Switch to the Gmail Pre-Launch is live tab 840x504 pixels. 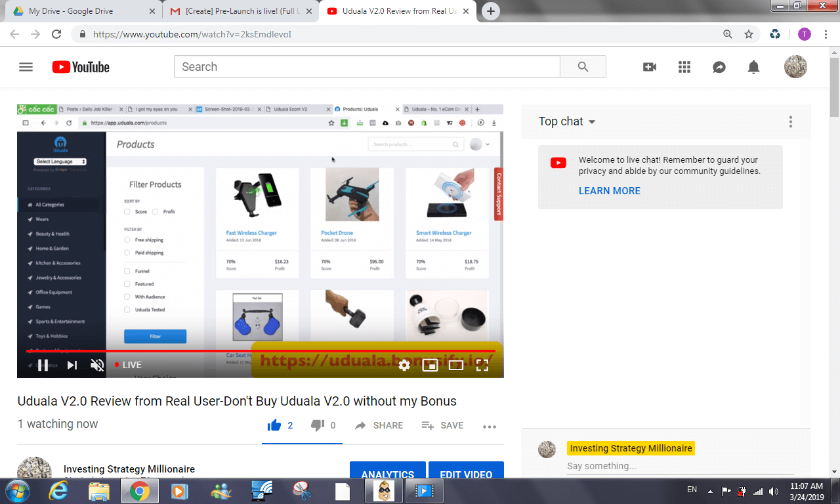(x=240, y=11)
